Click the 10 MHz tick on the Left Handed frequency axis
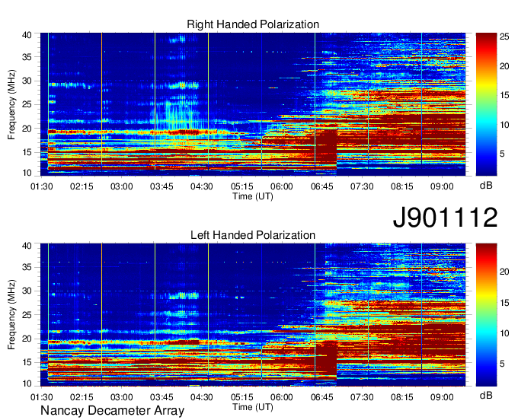This screenshot has height=420, width=518. click(x=27, y=383)
